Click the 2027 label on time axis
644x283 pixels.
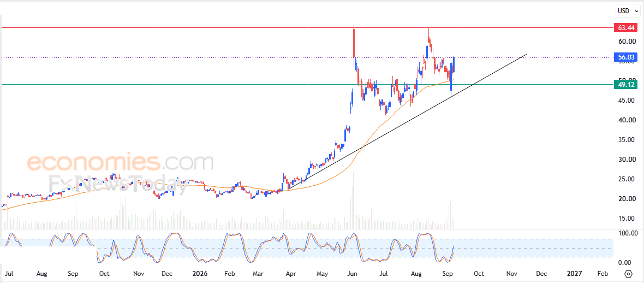[x=574, y=273]
